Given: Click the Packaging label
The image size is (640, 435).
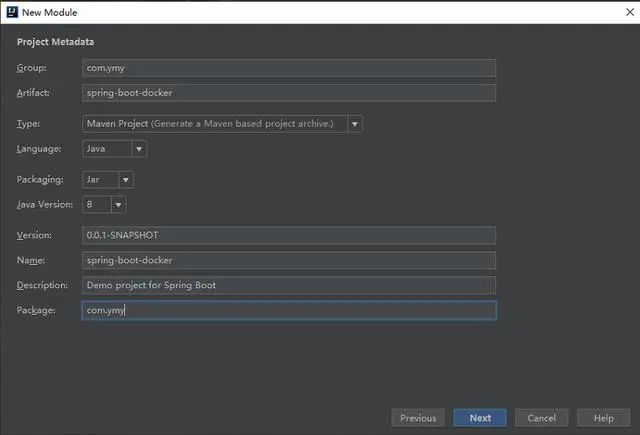Looking at the screenshot, I should [x=40, y=180].
